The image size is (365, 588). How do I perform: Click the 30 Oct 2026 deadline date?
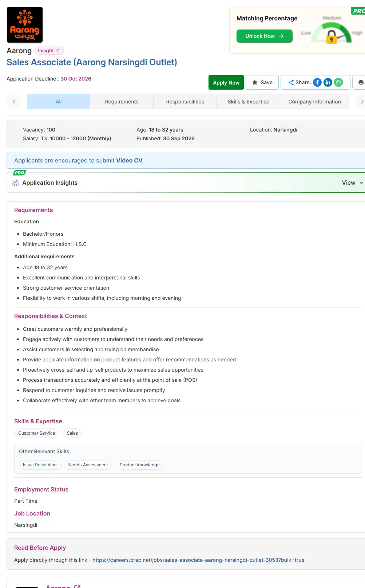click(76, 79)
